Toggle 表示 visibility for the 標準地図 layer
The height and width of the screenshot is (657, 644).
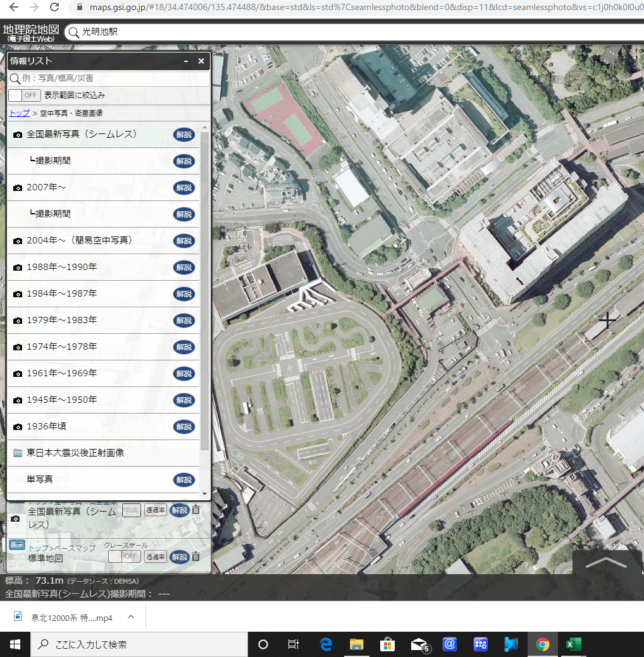[x=16, y=545]
